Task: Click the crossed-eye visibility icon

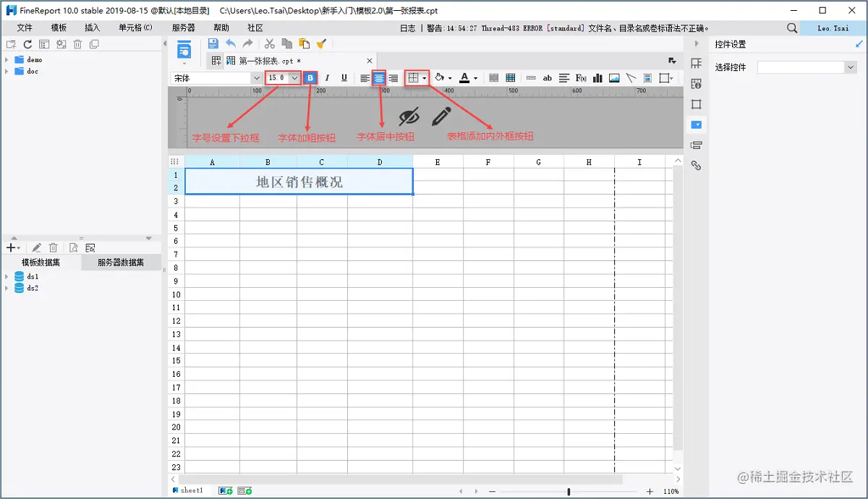Action: click(x=409, y=116)
